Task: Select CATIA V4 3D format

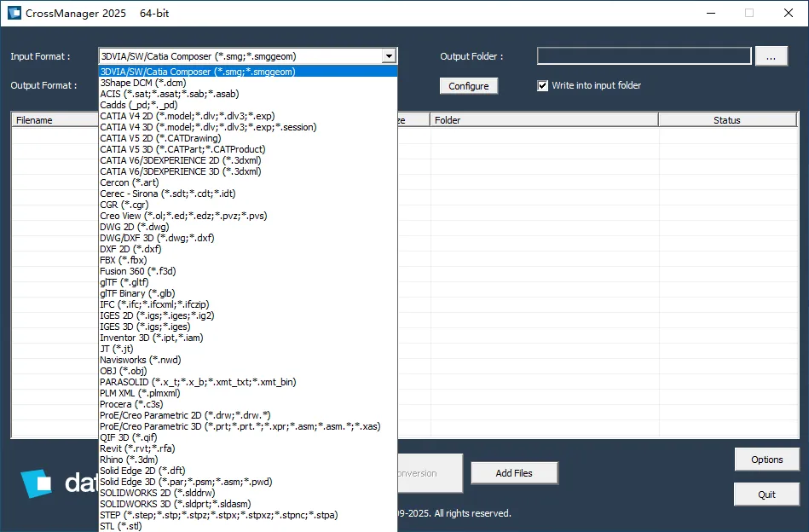Action: tap(248, 127)
